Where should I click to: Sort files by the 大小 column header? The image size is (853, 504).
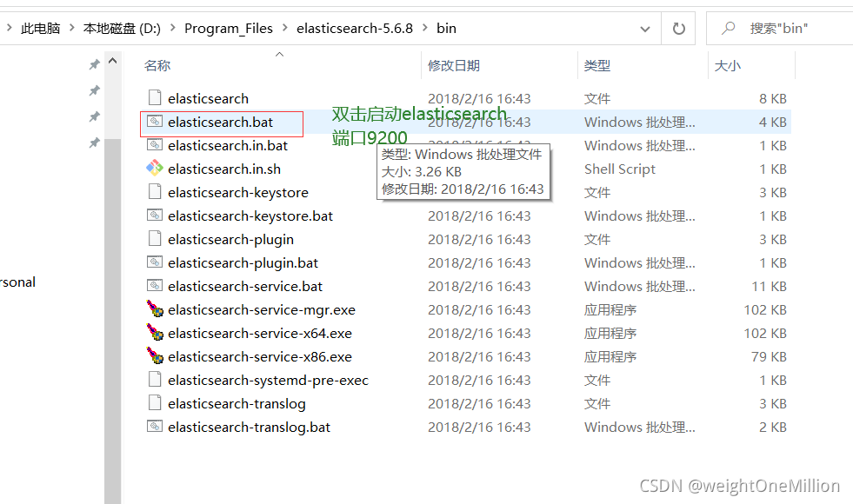coord(727,66)
